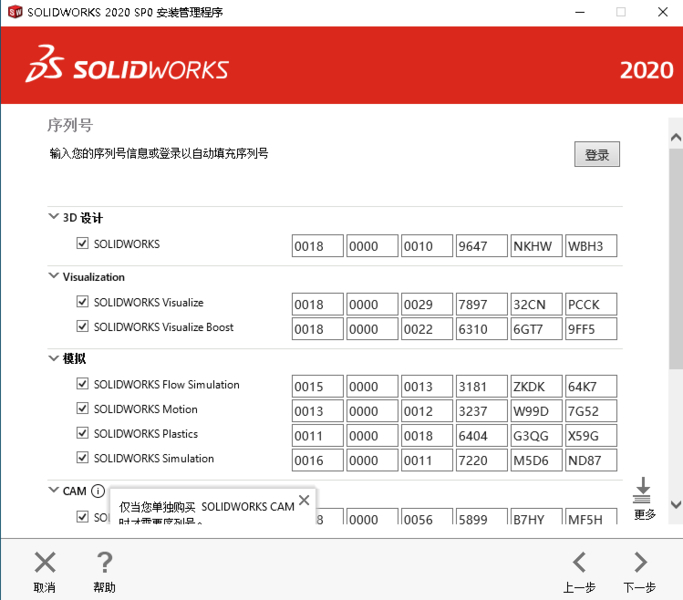Uncheck the SOLIDWORKS 3D design checkbox
This screenshot has height=600, width=683.
tap(82, 243)
